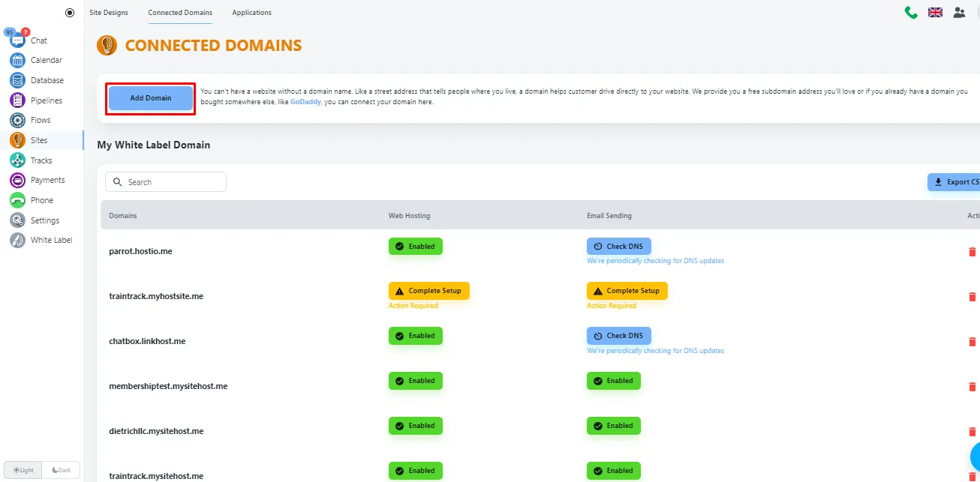Switch to Dark theme
The width and height of the screenshot is (980, 482).
pyautogui.click(x=61, y=470)
